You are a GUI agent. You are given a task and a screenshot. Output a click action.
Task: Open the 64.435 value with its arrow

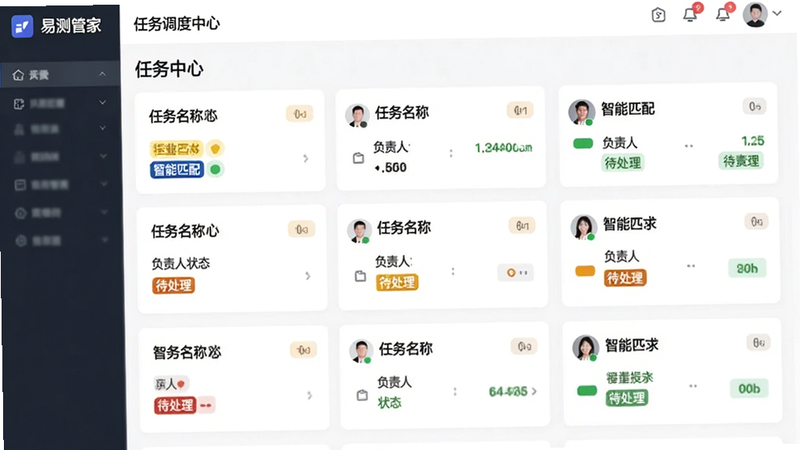point(513,391)
